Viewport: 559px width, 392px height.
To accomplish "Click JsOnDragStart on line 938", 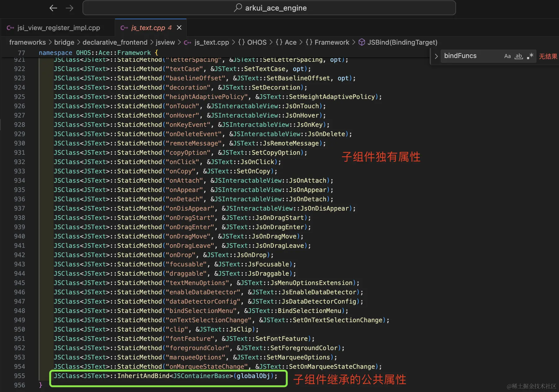I will pos(279,218).
